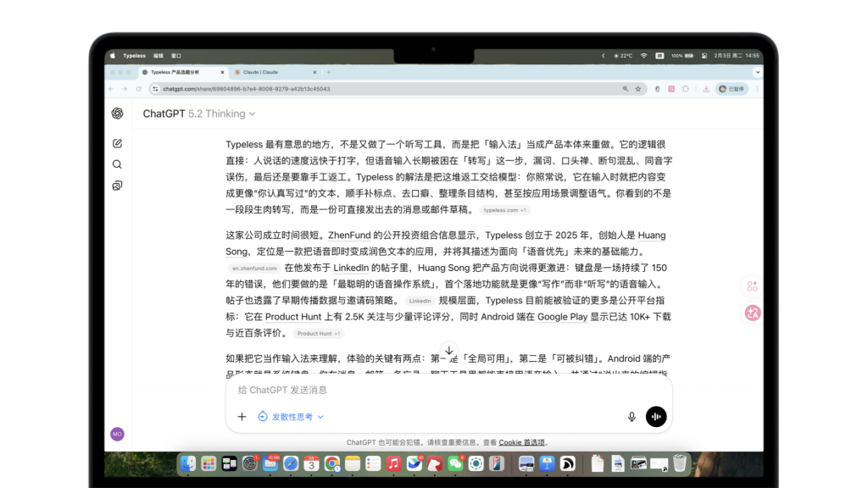Open the MO user profile avatar
The image size is (868, 488).
click(x=117, y=434)
